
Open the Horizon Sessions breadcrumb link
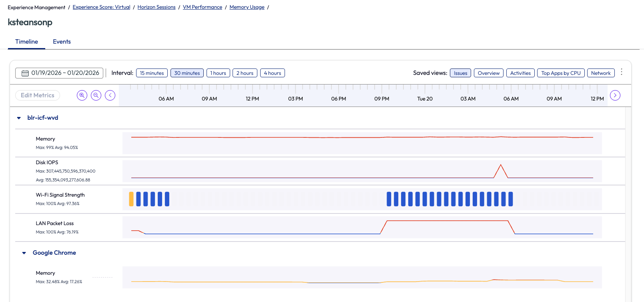[156, 7]
